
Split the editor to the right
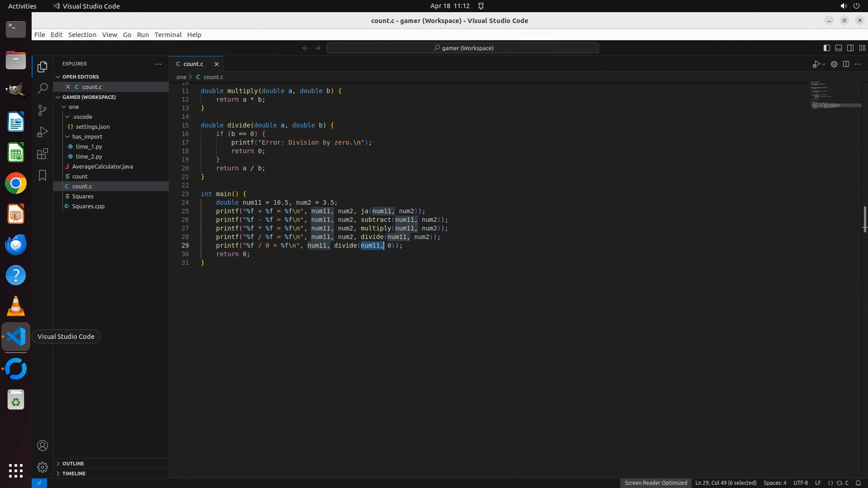846,64
